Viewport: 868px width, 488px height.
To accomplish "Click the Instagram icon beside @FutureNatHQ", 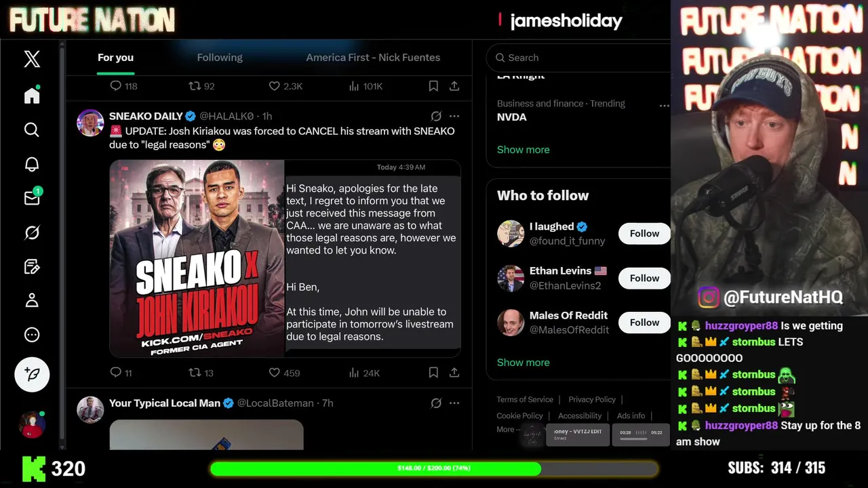I will coord(708,297).
